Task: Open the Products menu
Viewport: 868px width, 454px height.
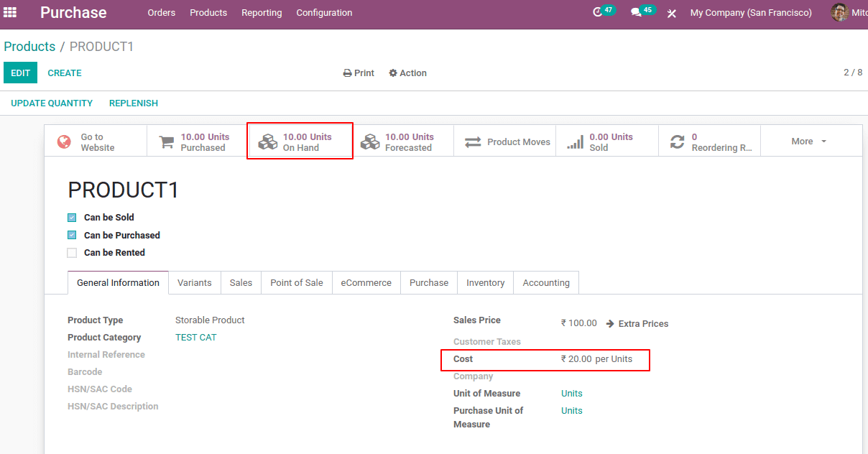Action: (x=208, y=13)
